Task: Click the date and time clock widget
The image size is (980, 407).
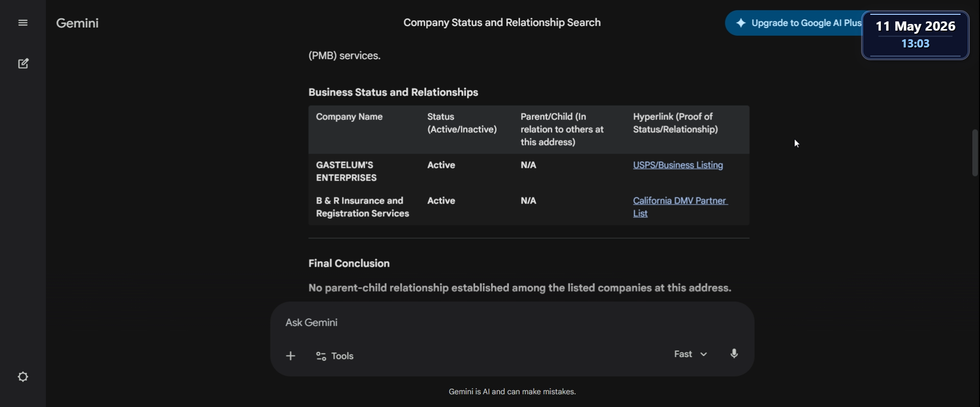Action: pos(915,35)
